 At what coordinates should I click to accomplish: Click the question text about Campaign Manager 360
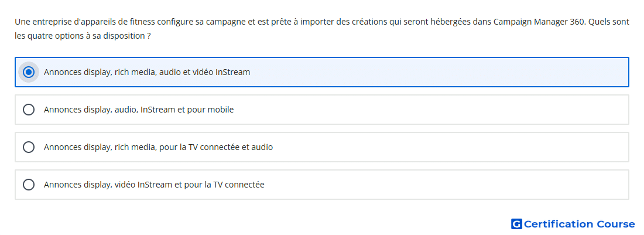tap(322, 29)
